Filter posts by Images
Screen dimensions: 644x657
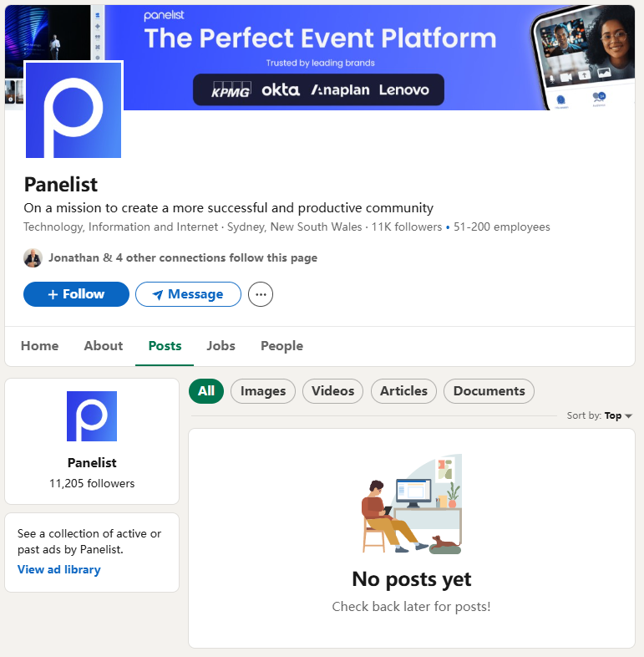pos(263,390)
